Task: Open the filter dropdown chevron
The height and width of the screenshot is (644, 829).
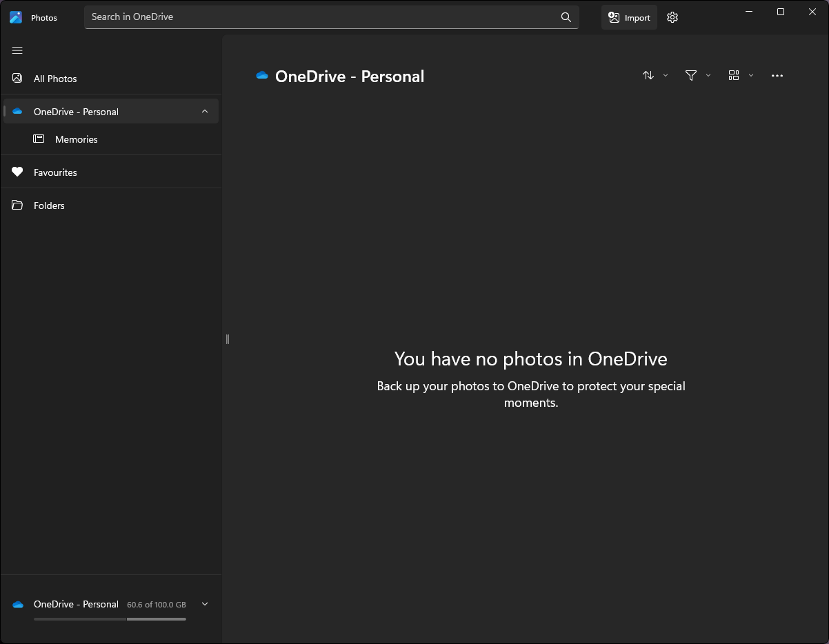Action: click(x=708, y=75)
